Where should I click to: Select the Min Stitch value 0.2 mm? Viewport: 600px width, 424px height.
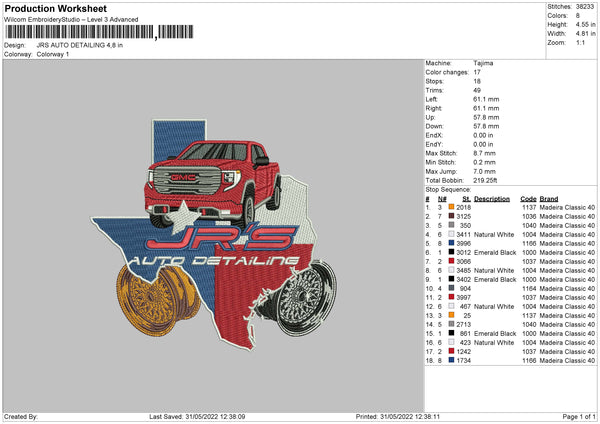point(484,162)
